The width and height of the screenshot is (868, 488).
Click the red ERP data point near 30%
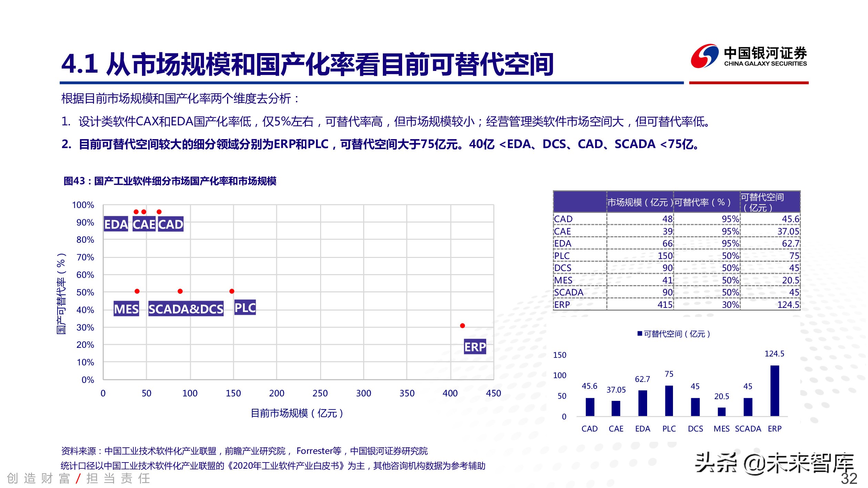[462, 326]
